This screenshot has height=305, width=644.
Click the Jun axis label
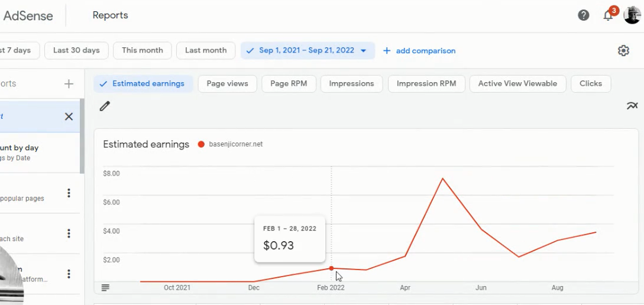(481, 288)
